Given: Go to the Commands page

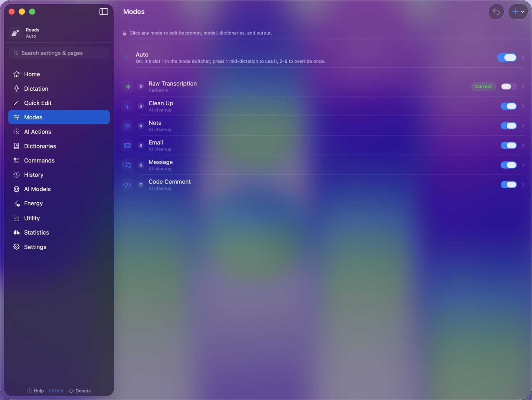Looking at the screenshot, I should click(x=59, y=160).
